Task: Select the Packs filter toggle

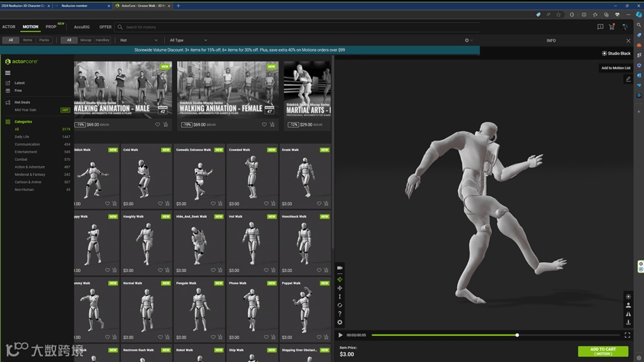Action: [44, 40]
